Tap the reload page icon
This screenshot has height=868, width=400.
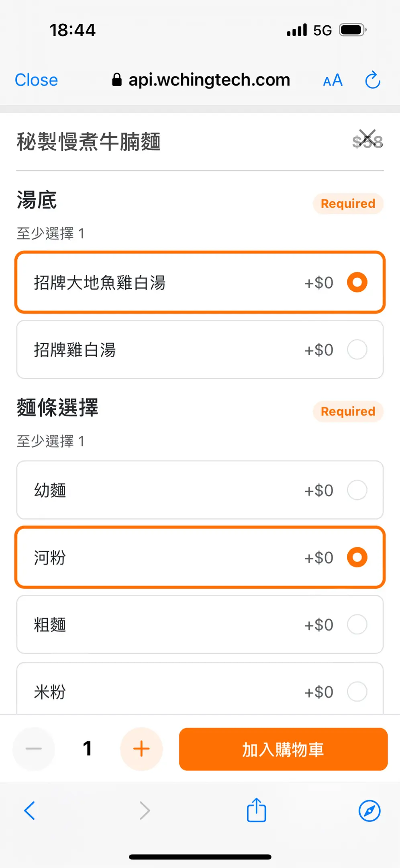(372, 80)
